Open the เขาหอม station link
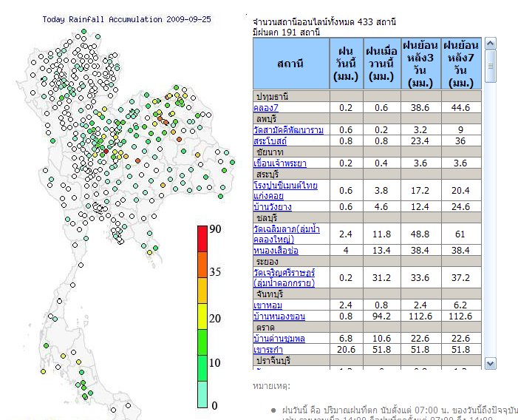 tap(268, 305)
